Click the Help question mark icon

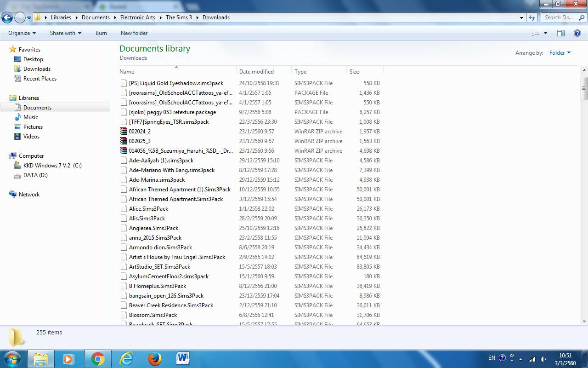click(x=577, y=33)
